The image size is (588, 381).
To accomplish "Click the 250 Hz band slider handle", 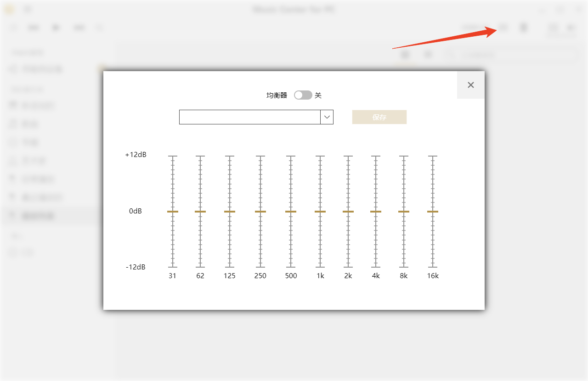I will click(260, 212).
